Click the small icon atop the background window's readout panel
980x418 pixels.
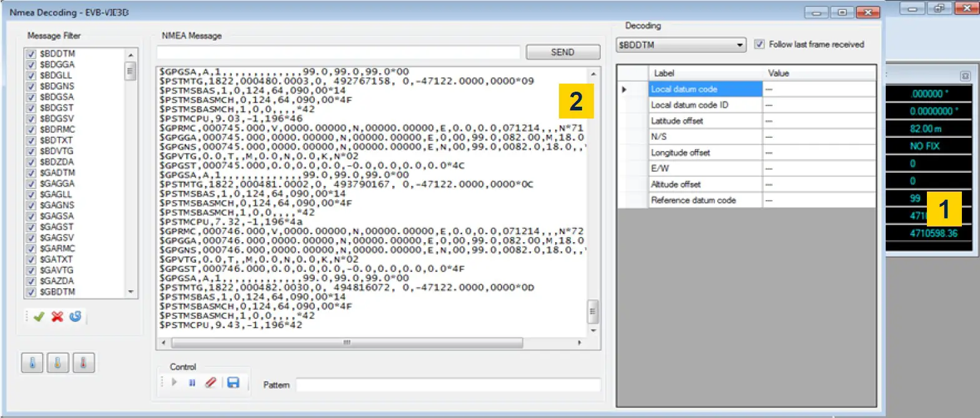(x=965, y=76)
